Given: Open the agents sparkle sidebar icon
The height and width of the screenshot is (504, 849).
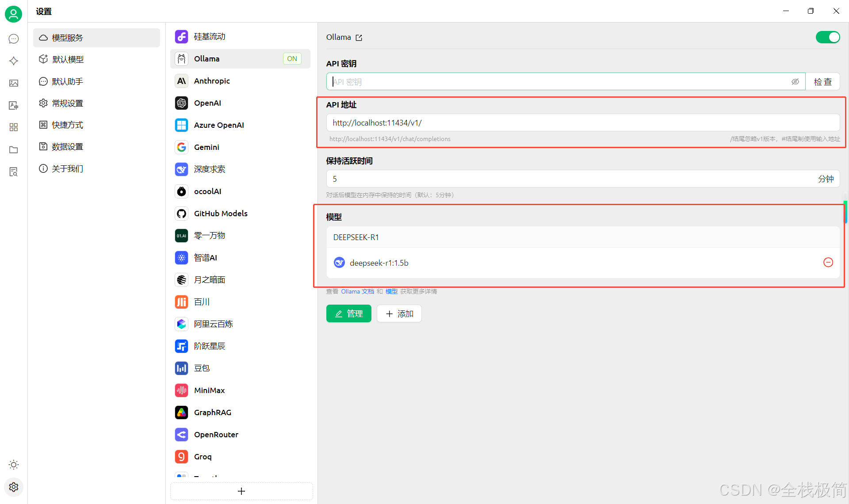Looking at the screenshot, I should 14,61.
